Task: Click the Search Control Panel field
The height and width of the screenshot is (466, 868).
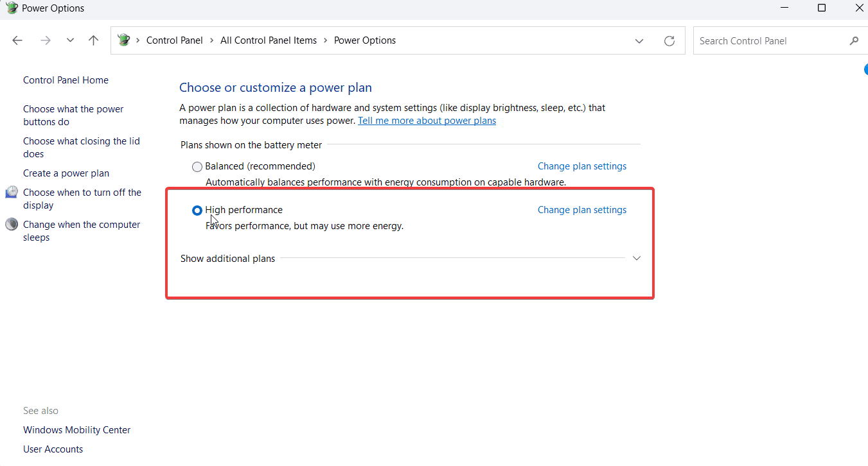Action: [771, 40]
